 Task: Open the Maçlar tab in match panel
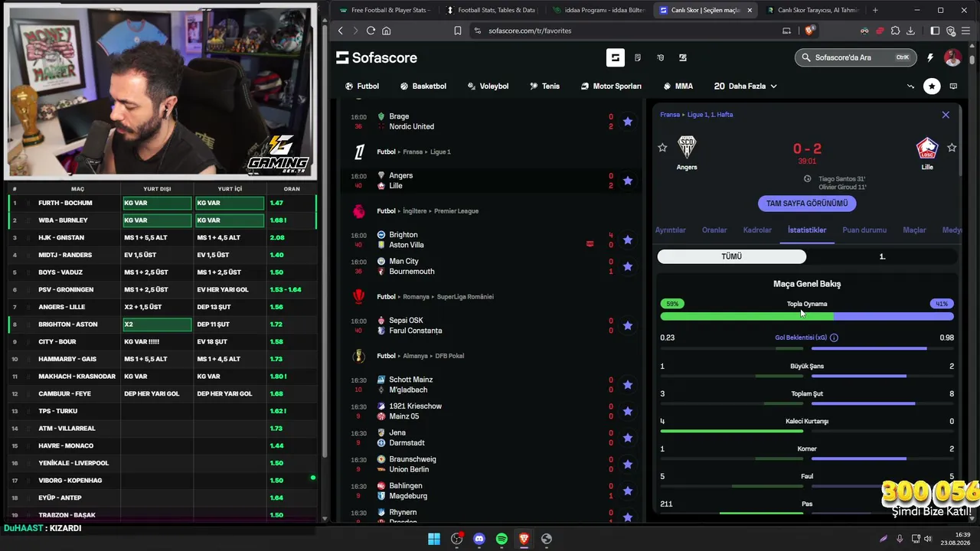tap(914, 230)
